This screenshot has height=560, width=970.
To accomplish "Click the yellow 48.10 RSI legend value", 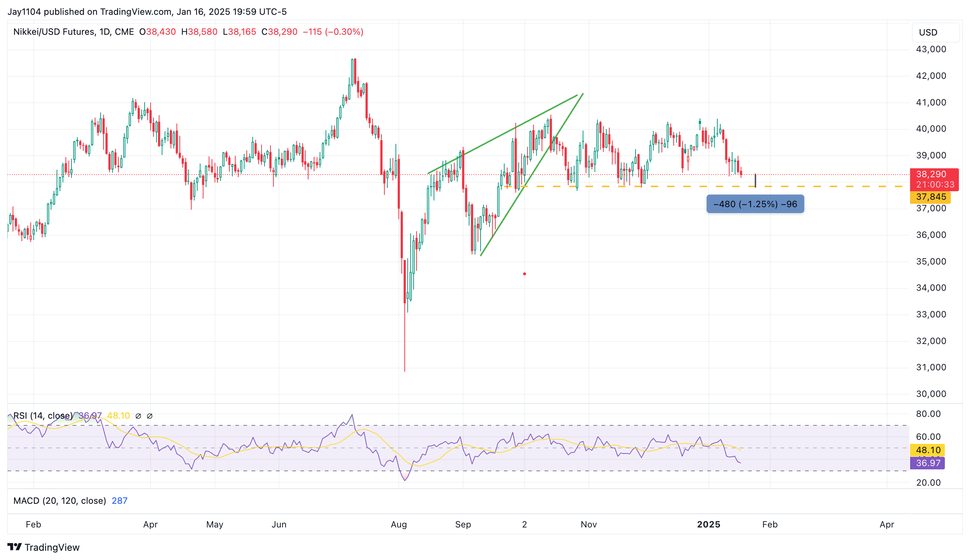I will (118, 416).
